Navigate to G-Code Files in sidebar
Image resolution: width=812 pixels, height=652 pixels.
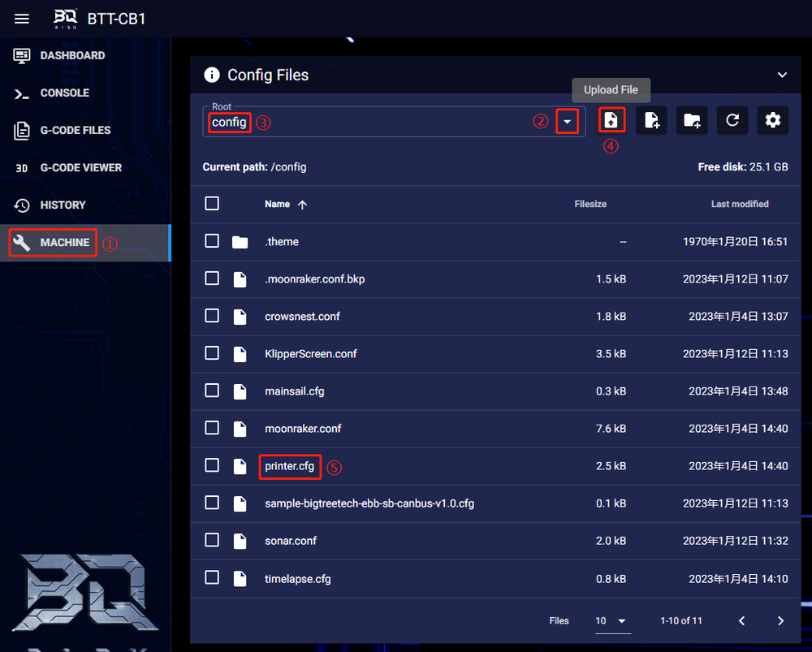click(75, 130)
